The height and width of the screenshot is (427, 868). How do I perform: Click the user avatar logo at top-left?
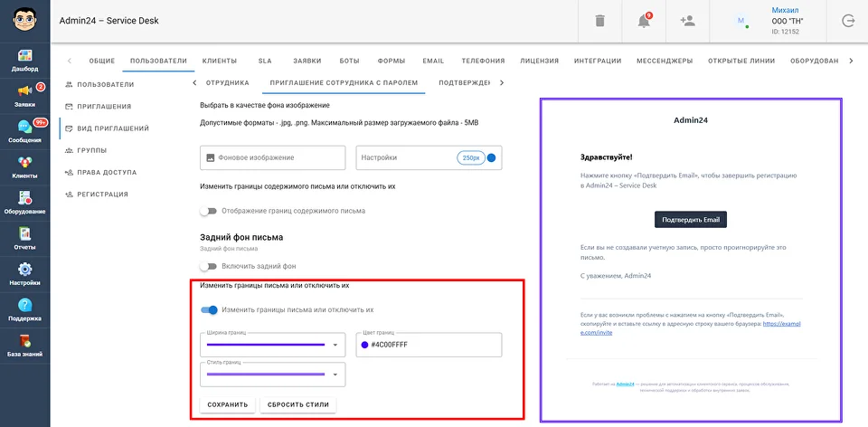click(x=25, y=21)
